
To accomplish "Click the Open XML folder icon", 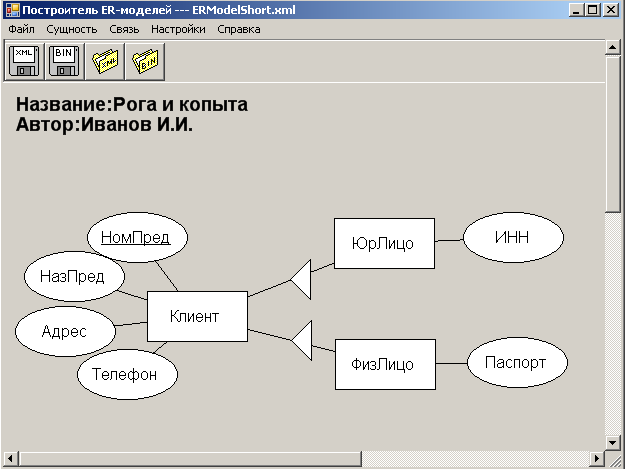I will coord(105,61).
